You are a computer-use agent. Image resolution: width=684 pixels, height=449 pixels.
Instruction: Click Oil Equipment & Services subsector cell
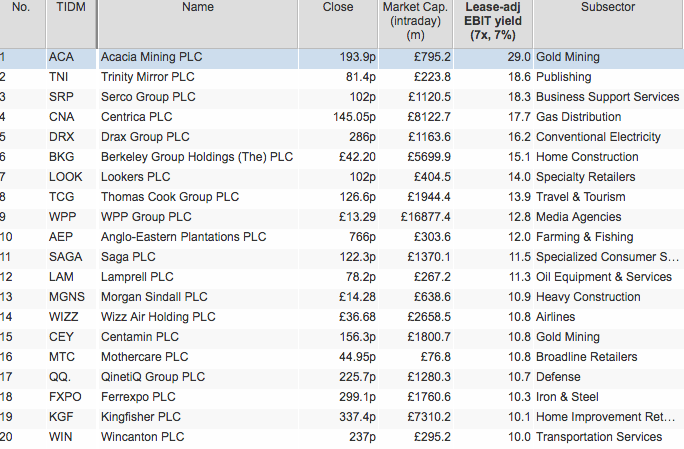[604, 278]
